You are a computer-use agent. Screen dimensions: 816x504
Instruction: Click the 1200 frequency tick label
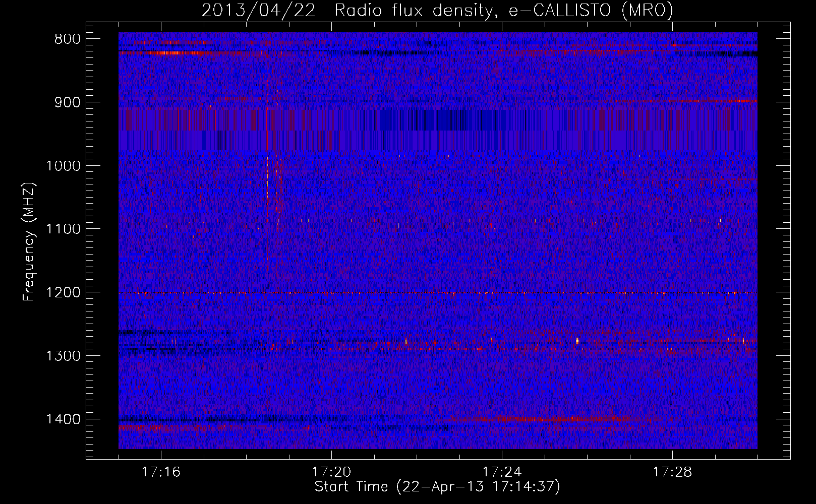point(63,293)
